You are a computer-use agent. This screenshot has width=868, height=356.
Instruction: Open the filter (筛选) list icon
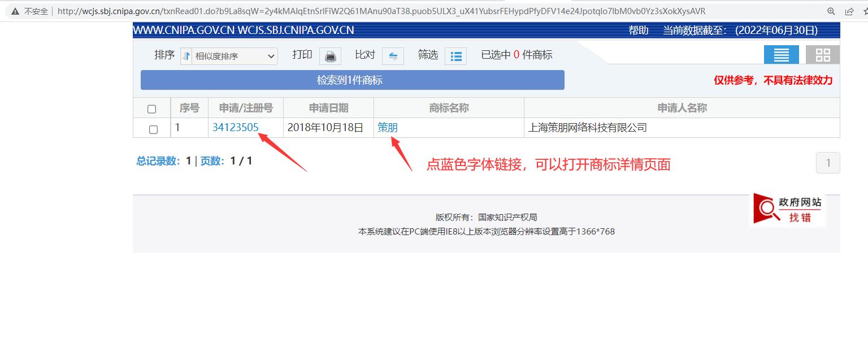coord(455,56)
